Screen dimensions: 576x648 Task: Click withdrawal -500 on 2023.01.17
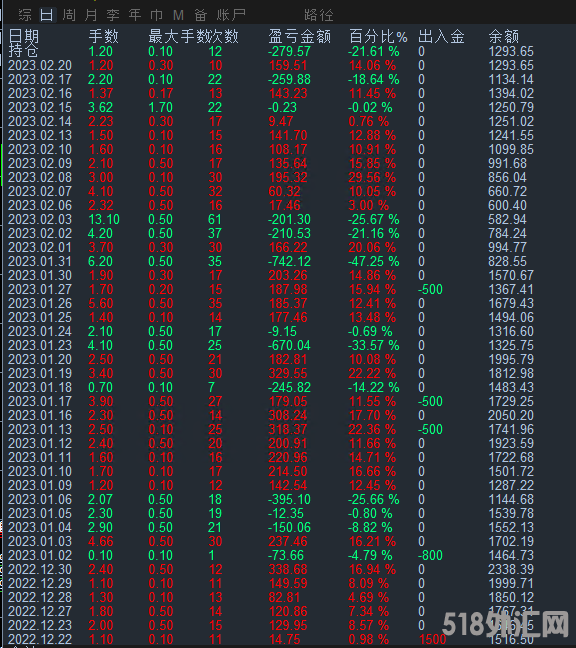(x=430, y=401)
